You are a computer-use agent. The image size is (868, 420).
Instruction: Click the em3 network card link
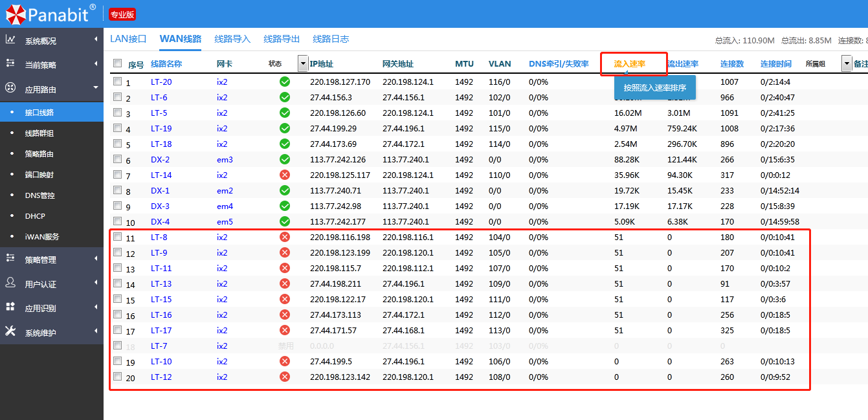(225, 160)
